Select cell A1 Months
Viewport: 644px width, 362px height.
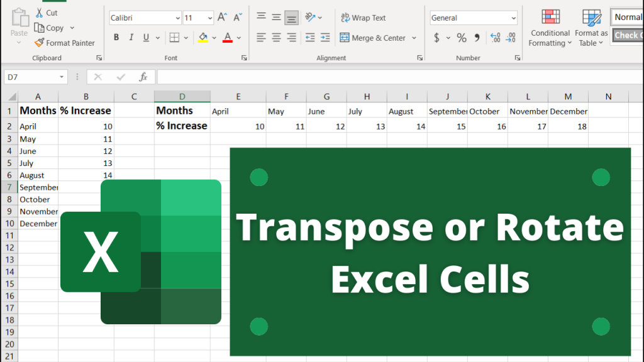38,111
